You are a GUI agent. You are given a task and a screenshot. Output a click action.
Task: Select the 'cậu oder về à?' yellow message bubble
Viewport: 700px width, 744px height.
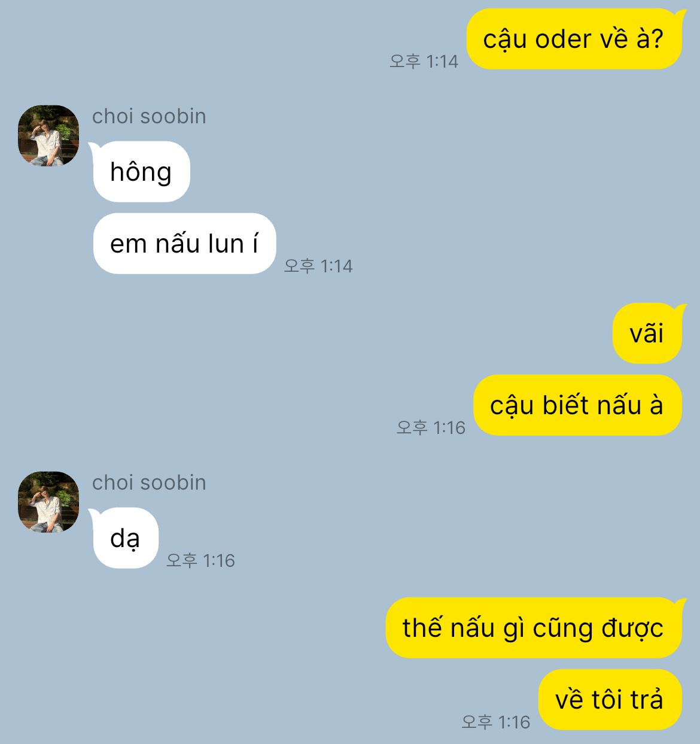tap(574, 39)
